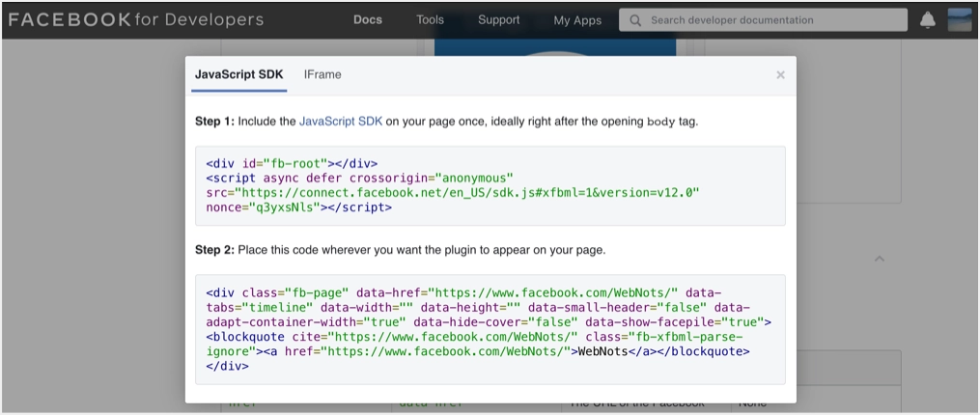The width and height of the screenshot is (980, 415).
Task: Switch to the IFrame tab
Action: [322, 75]
